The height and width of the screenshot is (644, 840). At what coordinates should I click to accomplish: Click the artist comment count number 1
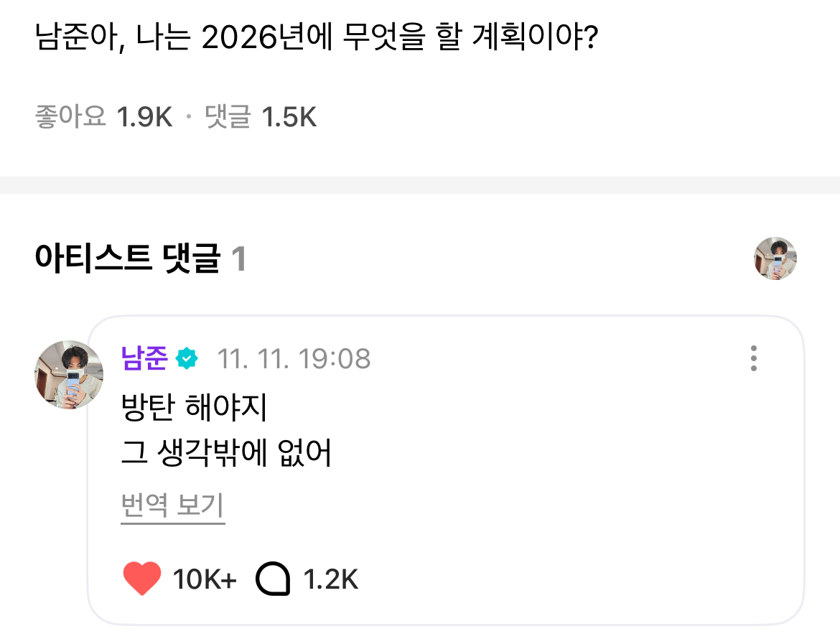coord(239,259)
